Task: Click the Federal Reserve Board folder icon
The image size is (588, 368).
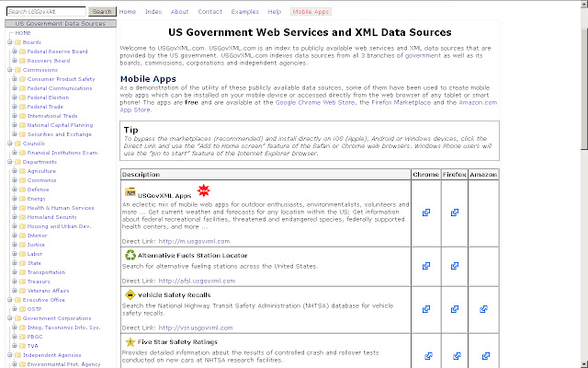Action: click(x=22, y=52)
